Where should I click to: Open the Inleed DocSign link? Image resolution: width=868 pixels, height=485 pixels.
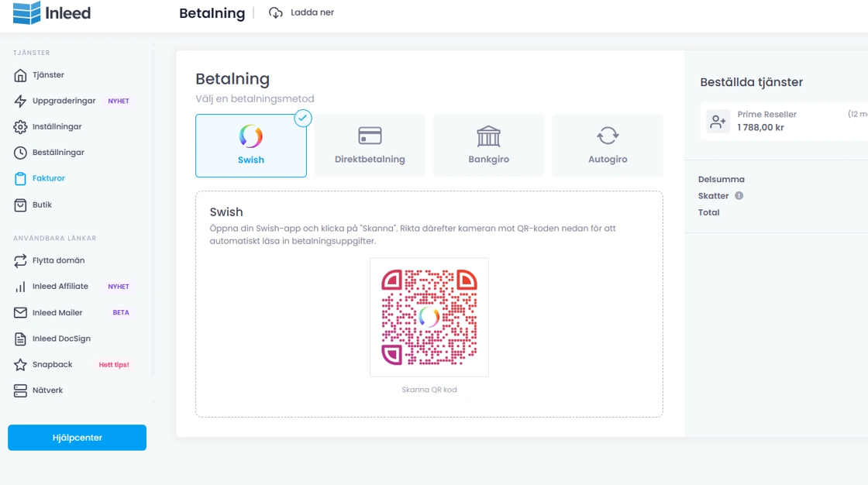pyautogui.click(x=60, y=339)
